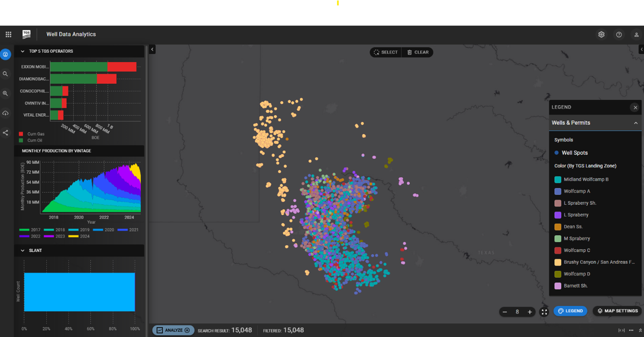The width and height of the screenshot is (644, 337).
Task: Collapse the Wells & Permits legend group
Action: point(635,123)
